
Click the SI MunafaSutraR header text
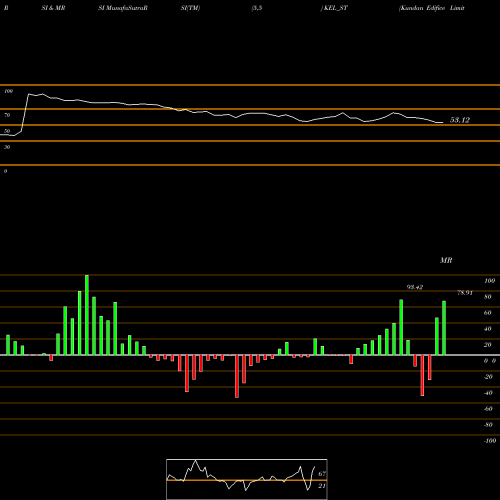[x=123, y=8]
